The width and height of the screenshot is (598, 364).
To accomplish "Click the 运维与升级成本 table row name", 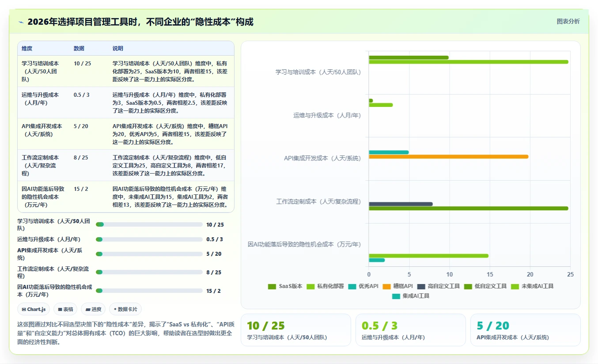I will pyautogui.click(x=40, y=99).
